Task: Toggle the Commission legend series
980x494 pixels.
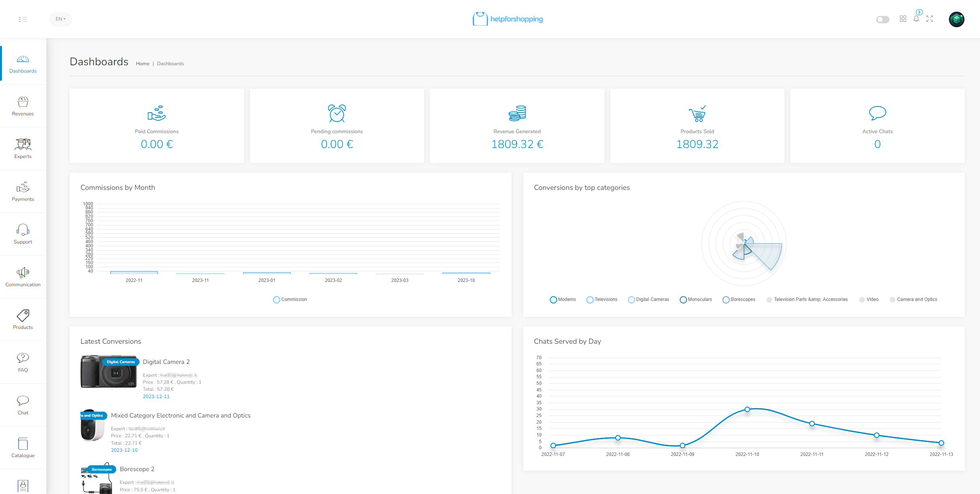Action: click(x=290, y=299)
